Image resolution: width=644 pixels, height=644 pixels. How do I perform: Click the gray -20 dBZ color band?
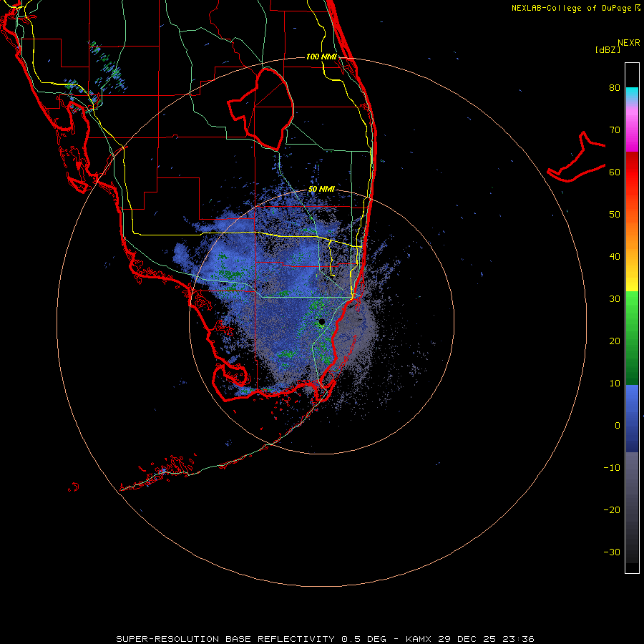(x=632, y=510)
